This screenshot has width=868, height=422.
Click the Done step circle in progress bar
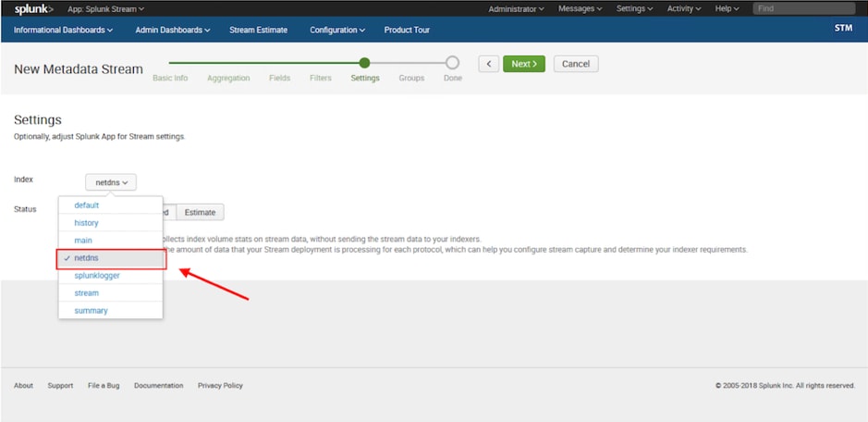pos(452,63)
